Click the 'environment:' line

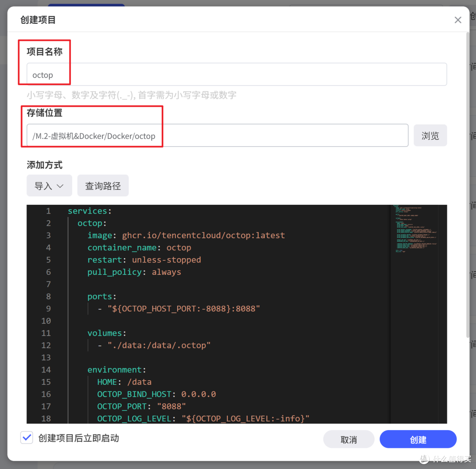tap(117, 370)
